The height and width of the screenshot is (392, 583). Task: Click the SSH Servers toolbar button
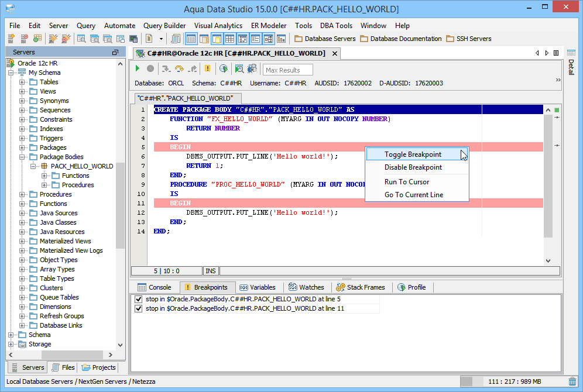point(468,39)
